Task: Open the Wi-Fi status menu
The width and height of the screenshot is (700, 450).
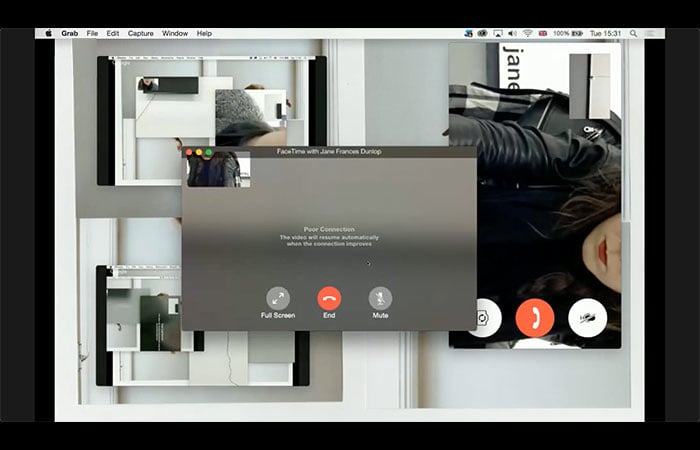Action: click(528, 33)
